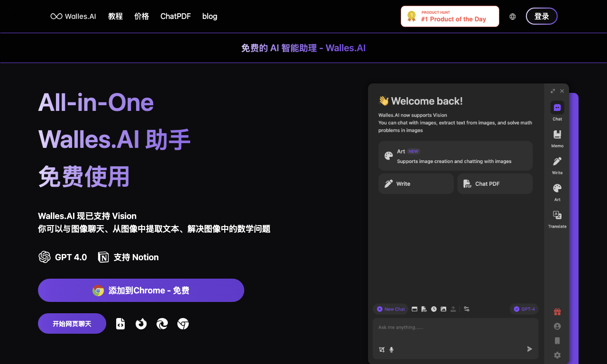Open the Chat PDF card
Screen dimensions: 607x364
(x=495, y=183)
